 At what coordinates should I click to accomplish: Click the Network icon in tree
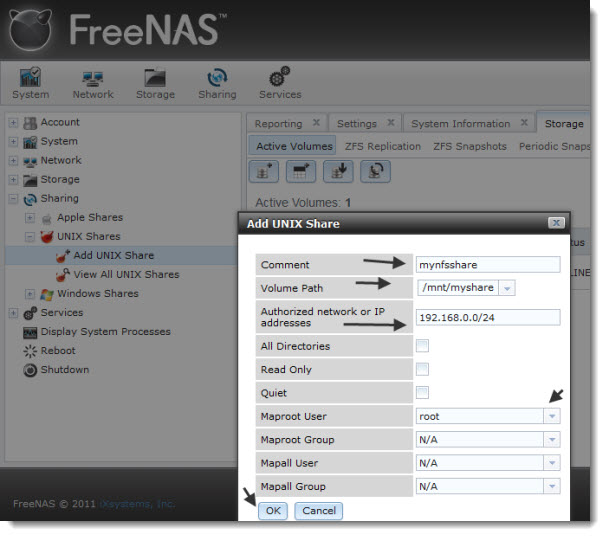pyautogui.click(x=30, y=161)
